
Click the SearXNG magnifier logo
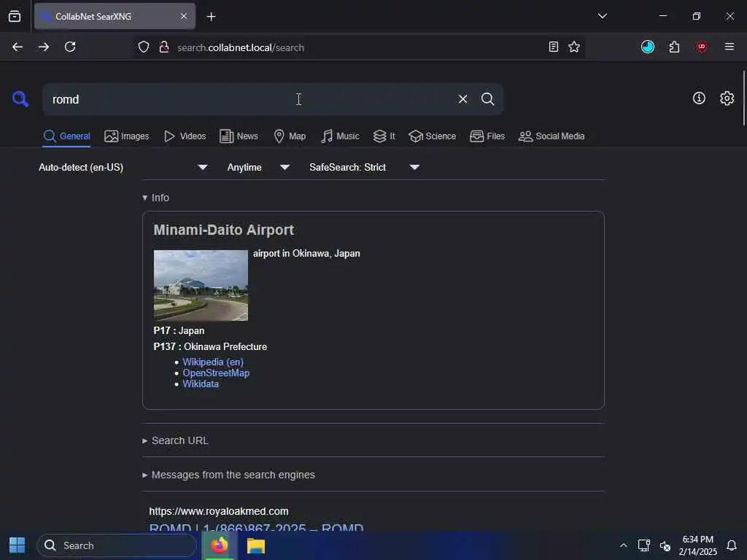tap(20, 99)
